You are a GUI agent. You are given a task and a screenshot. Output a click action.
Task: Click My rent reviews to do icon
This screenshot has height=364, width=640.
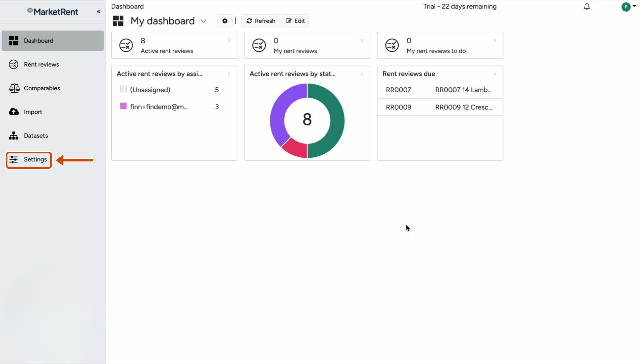(x=392, y=45)
